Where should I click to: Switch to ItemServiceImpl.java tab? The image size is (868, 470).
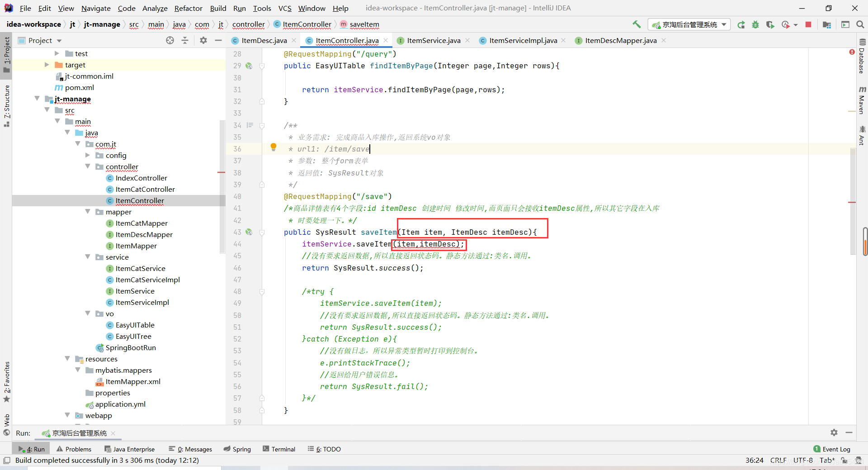point(523,40)
